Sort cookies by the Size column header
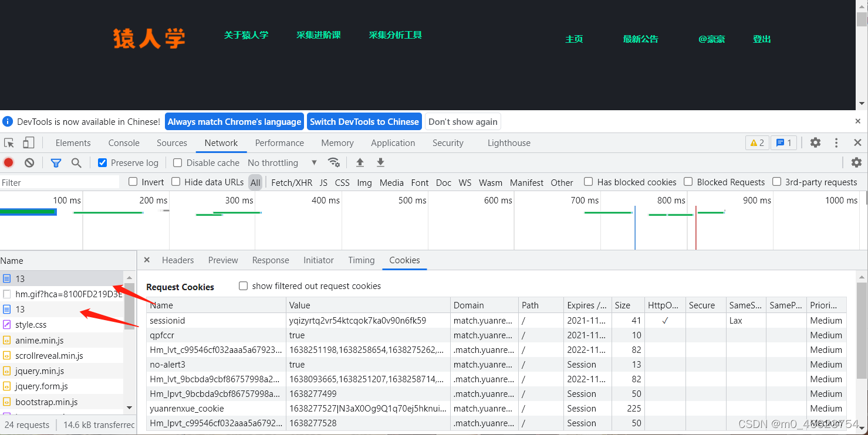 point(628,305)
